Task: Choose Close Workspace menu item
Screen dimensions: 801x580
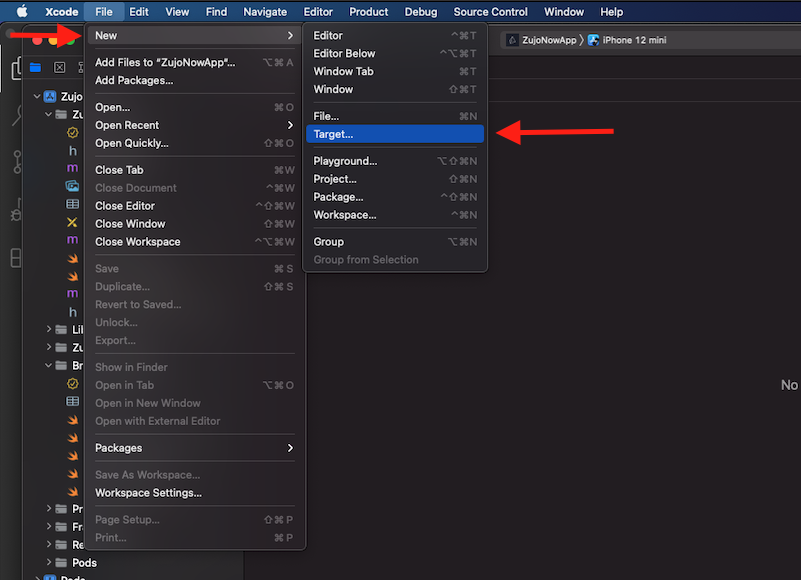Action: pyautogui.click(x=138, y=242)
